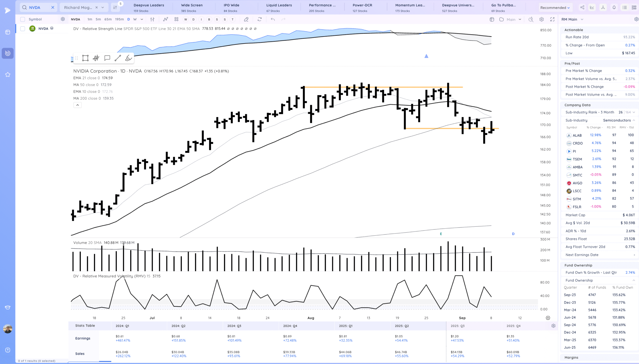Viewport: 639px width, 364px height.
Task: Open the Go To Pullba... screen tab
Action: pyautogui.click(x=503, y=8)
